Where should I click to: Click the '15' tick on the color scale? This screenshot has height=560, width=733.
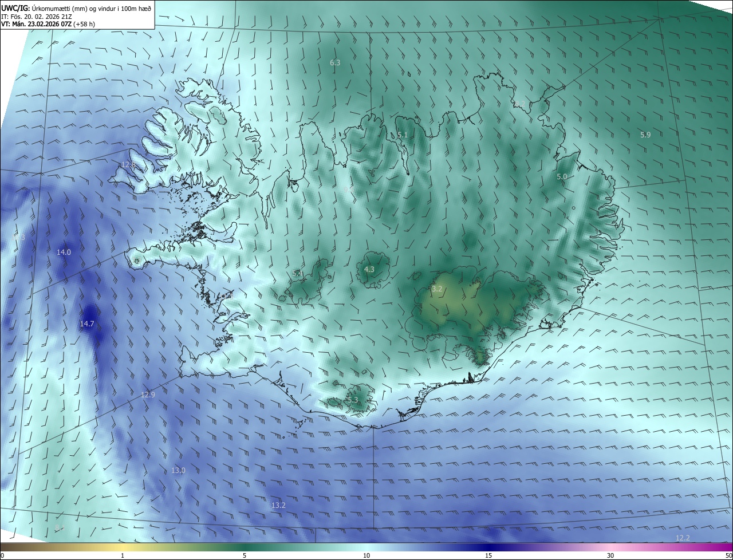click(488, 555)
